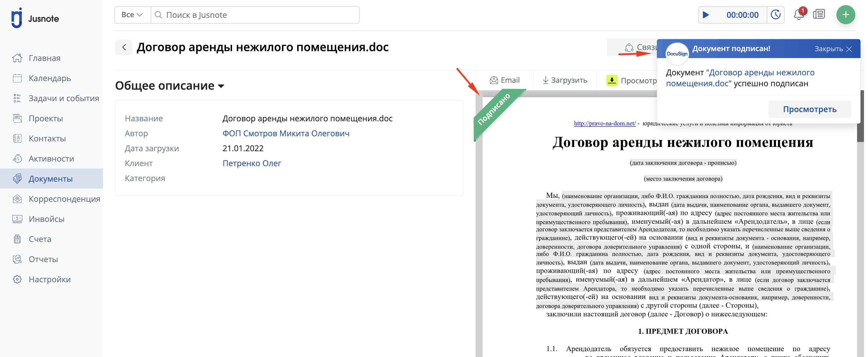Click the green plus add button
868x357 pixels.
point(846,14)
